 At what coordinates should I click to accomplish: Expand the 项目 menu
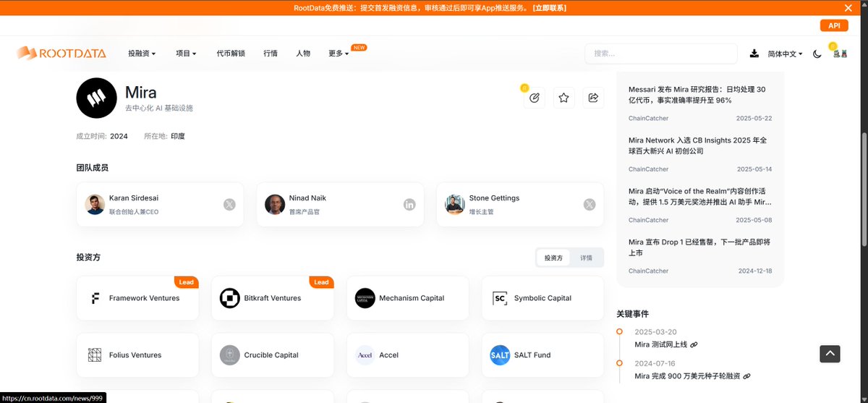tap(186, 54)
